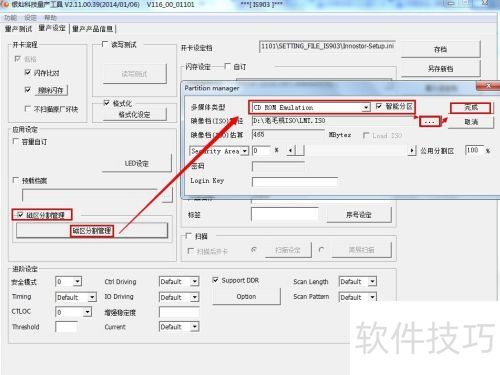
Task: Open 格式化设定 settings button
Action: tap(134, 115)
